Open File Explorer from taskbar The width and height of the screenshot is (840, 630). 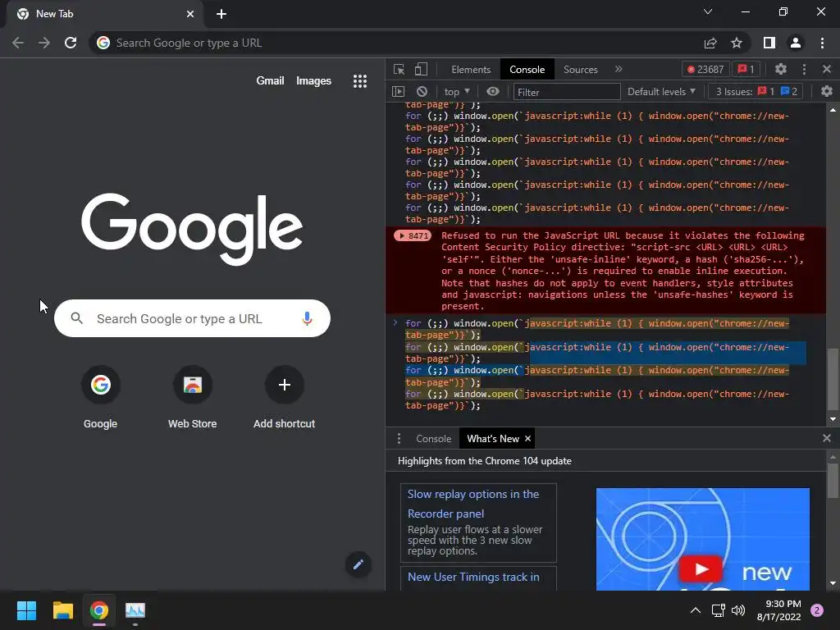(62, 610)
